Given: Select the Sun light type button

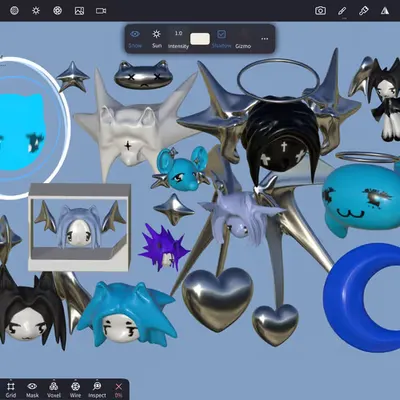Looking at the screenshot, I should coord(157,39).
